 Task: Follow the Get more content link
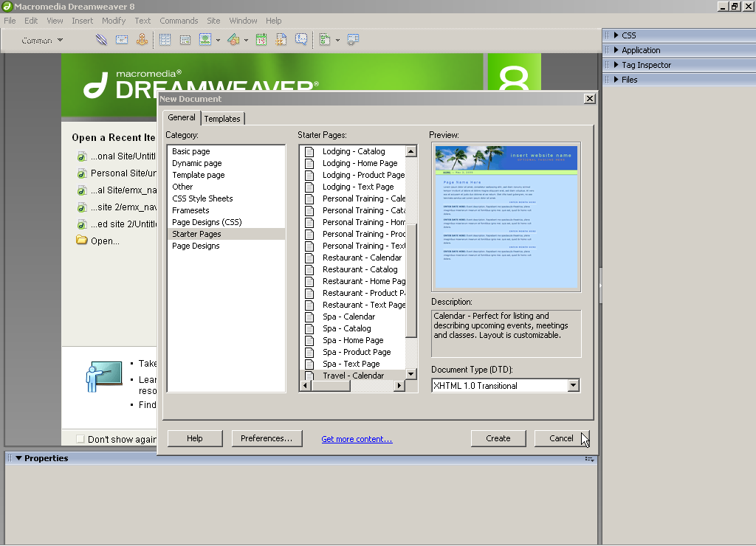coord(357,439)
